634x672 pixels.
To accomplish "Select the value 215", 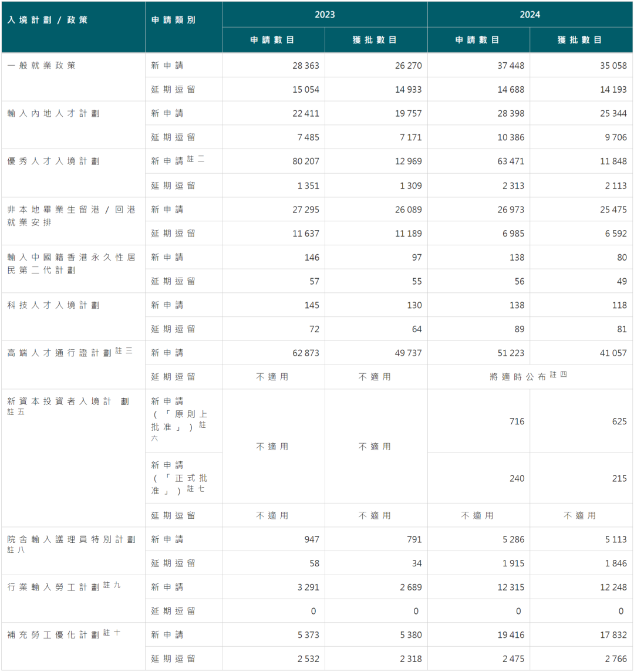I will tap(619, 479).
